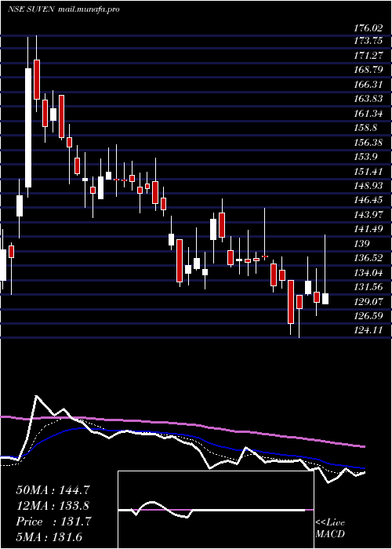Click the 124.11 price axis label
Viewport: 392px width, 549px height.
(x=368, y=330)
